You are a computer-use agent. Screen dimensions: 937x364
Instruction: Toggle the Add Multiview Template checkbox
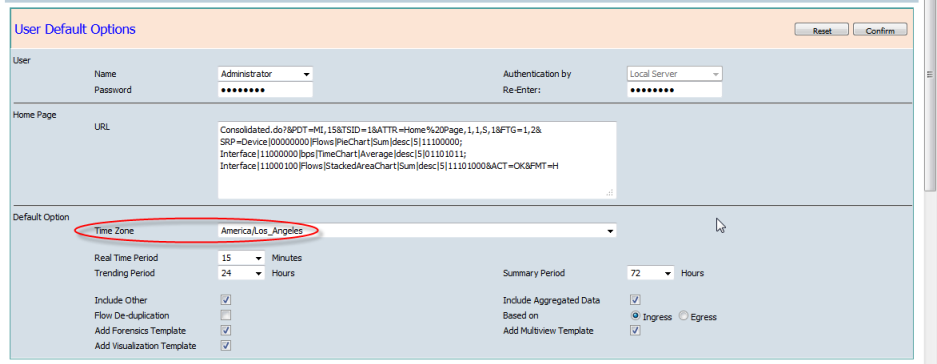click(x=635, y=331)
